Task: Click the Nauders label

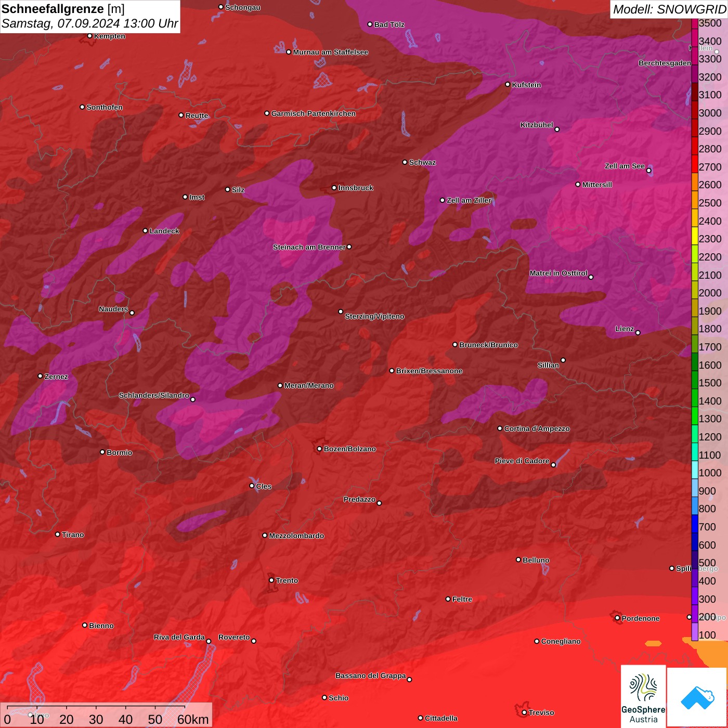Action: pyautogui.click(x=113, y=309)
